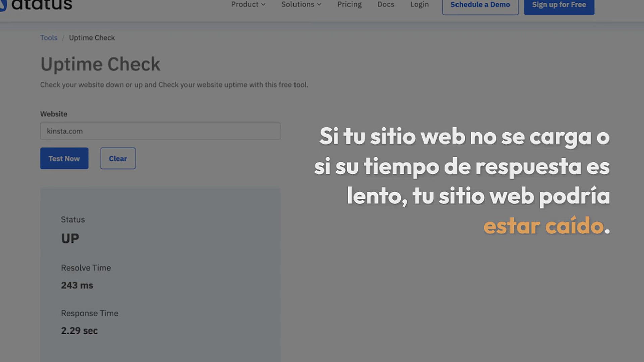The width and height of the screenshot is (644, 362).
Task: Click the Uptime Check page heading
Action: point(100,64)
